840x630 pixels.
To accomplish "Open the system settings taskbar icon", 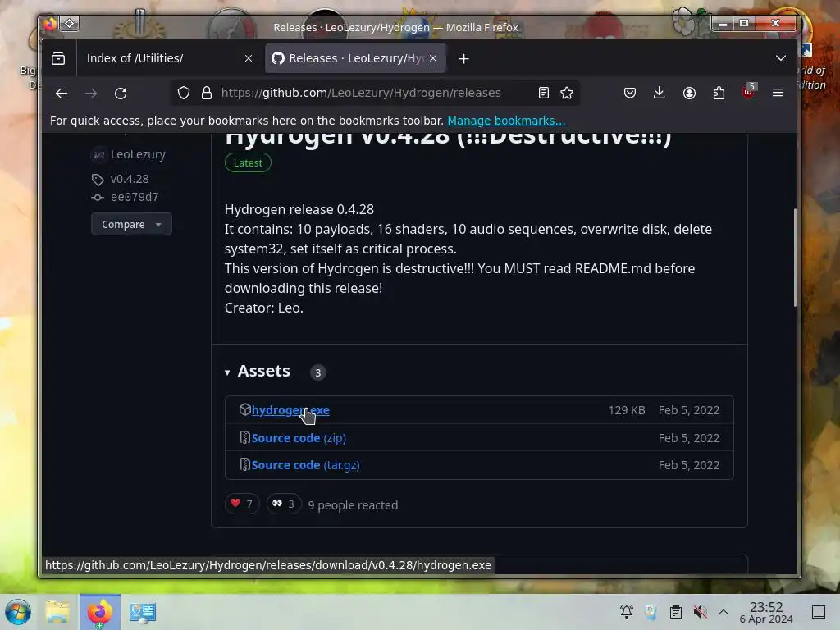I will point(143,612).
